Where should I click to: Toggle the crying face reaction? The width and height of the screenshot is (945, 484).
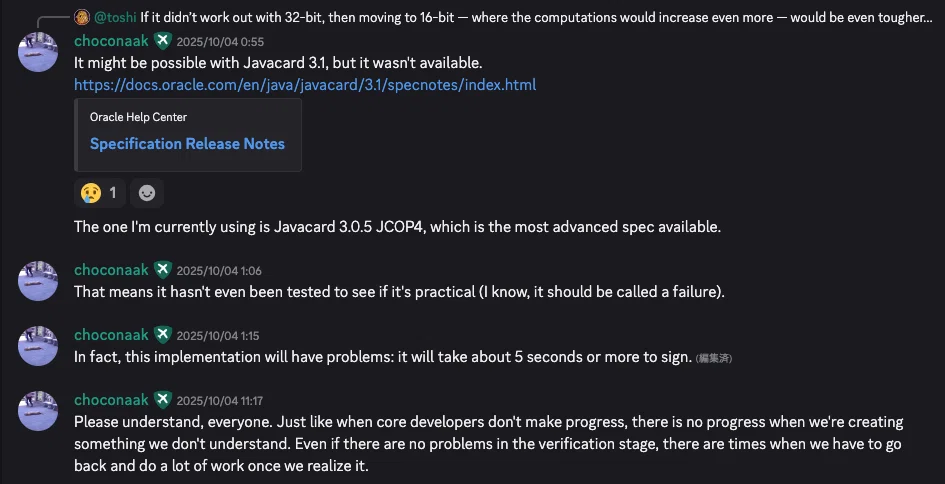coord(99,193)
